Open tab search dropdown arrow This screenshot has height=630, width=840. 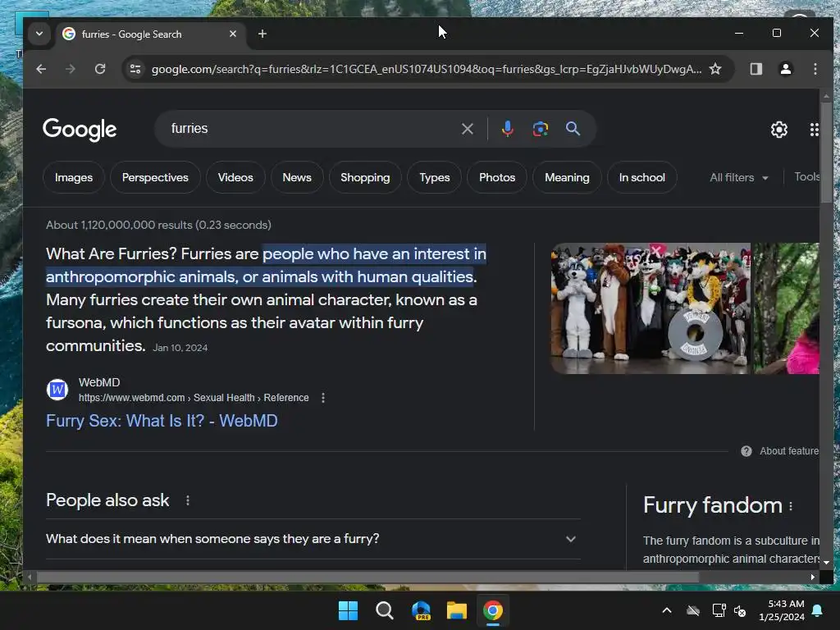coord(39,34)
